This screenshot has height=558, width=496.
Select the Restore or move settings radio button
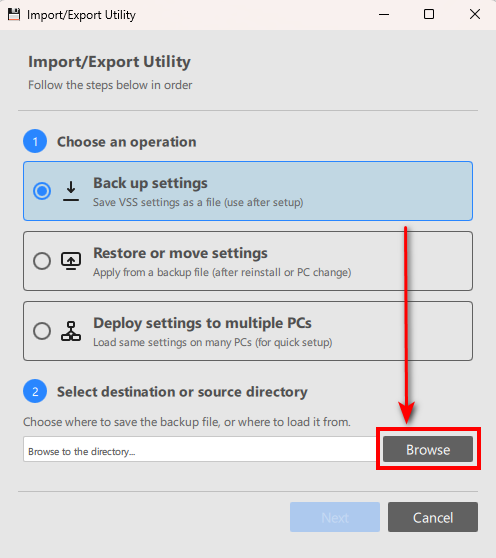click(x=42, y=261)
